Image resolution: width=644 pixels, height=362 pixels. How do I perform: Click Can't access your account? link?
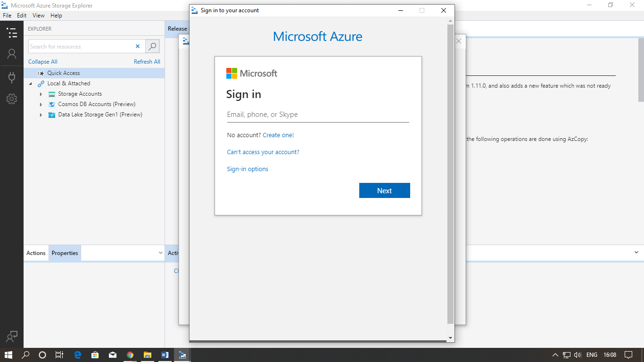point(263,152)
